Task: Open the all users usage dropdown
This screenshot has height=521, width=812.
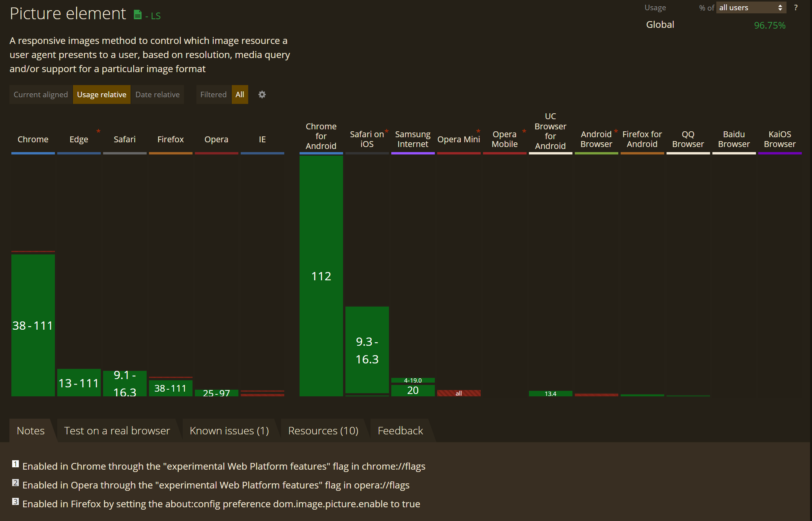Action: 750,7
